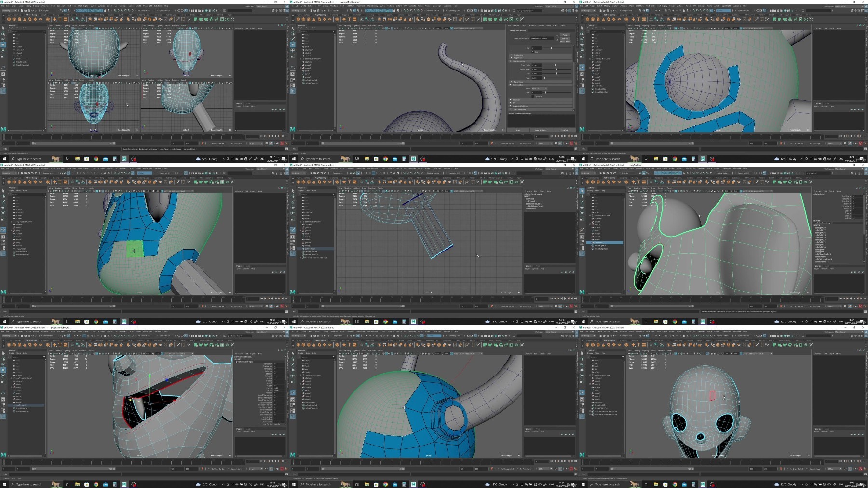Expand Advanced Settings section in tail window
The width and height of the screenshot is (868, 488).
[x=541, y=106]
